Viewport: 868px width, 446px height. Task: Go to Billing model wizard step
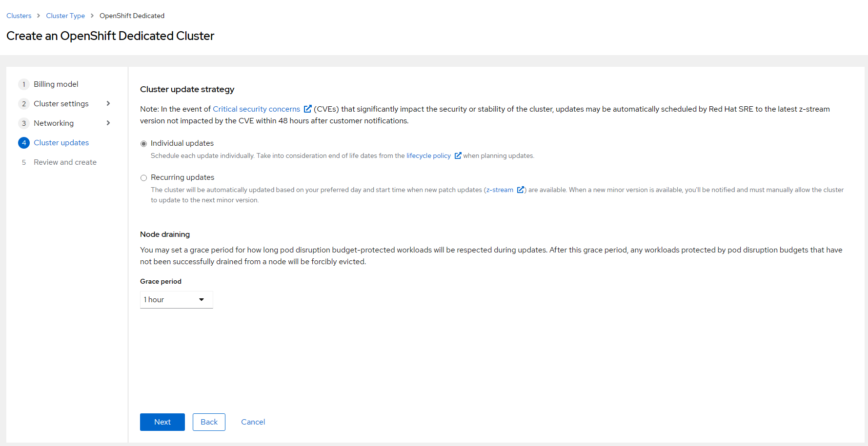[x=56, y=84]
